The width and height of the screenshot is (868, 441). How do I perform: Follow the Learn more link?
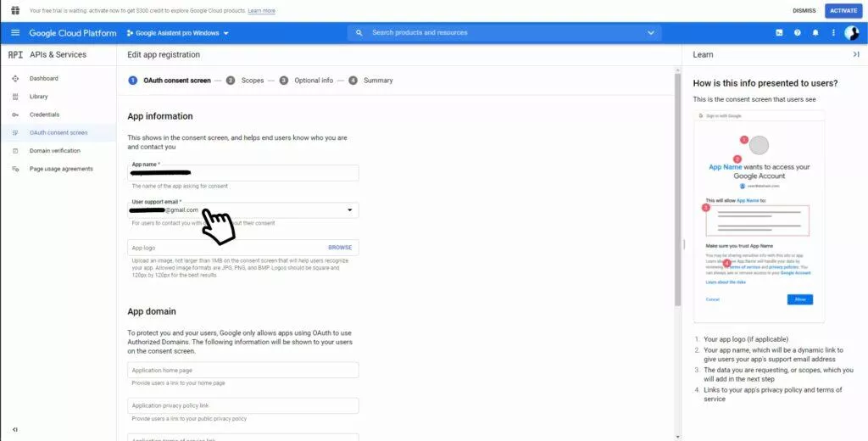[x=261, y=11]
